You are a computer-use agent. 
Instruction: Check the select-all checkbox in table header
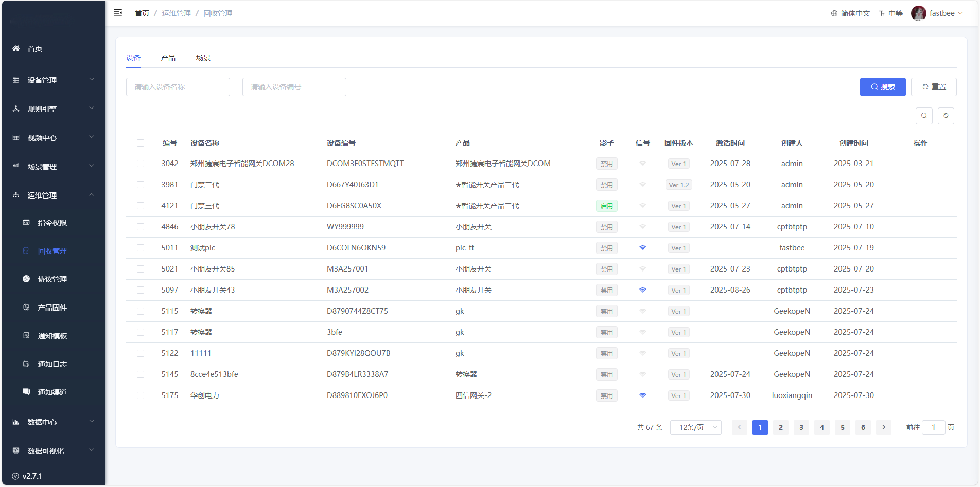click(x=141, y=143)
